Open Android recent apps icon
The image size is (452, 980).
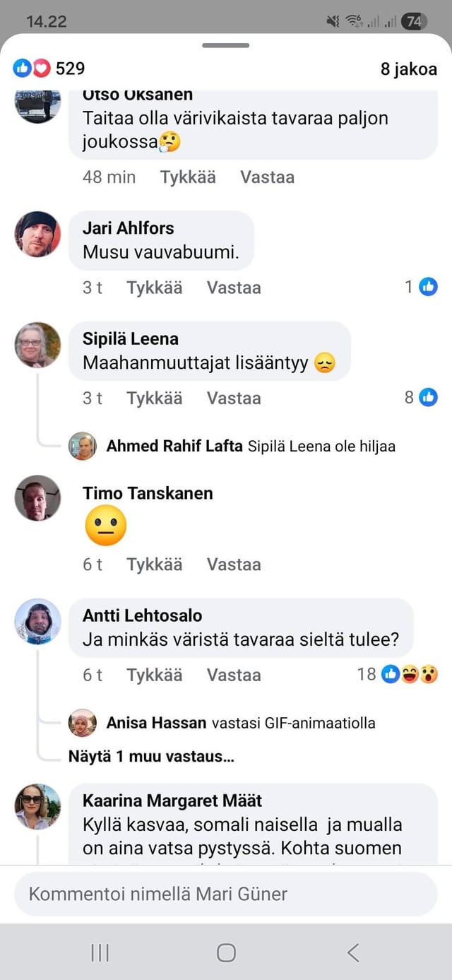100,952
